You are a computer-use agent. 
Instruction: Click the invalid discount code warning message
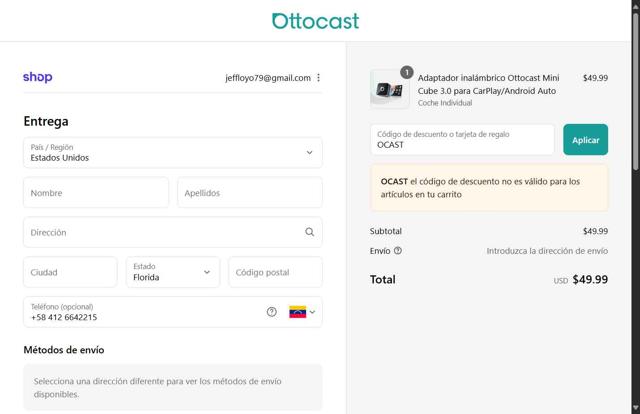coord(489,188)
